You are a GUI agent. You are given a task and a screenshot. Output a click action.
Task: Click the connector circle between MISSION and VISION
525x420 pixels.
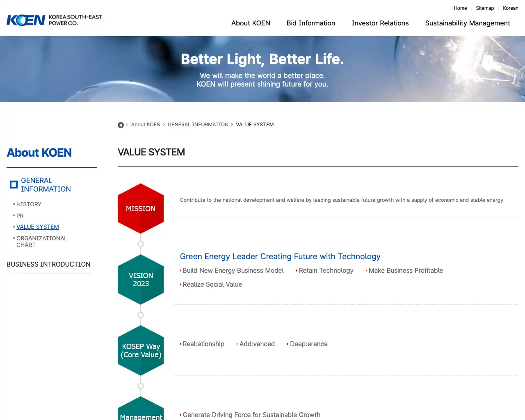point(141,244)
